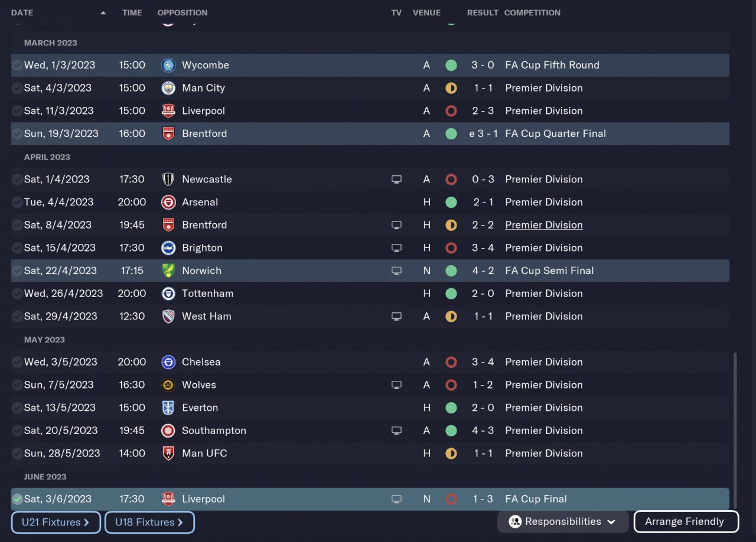Click the Everton club badge icon
Image resolution: width=756 pixels, height=542 pixels.
[168, 408]
